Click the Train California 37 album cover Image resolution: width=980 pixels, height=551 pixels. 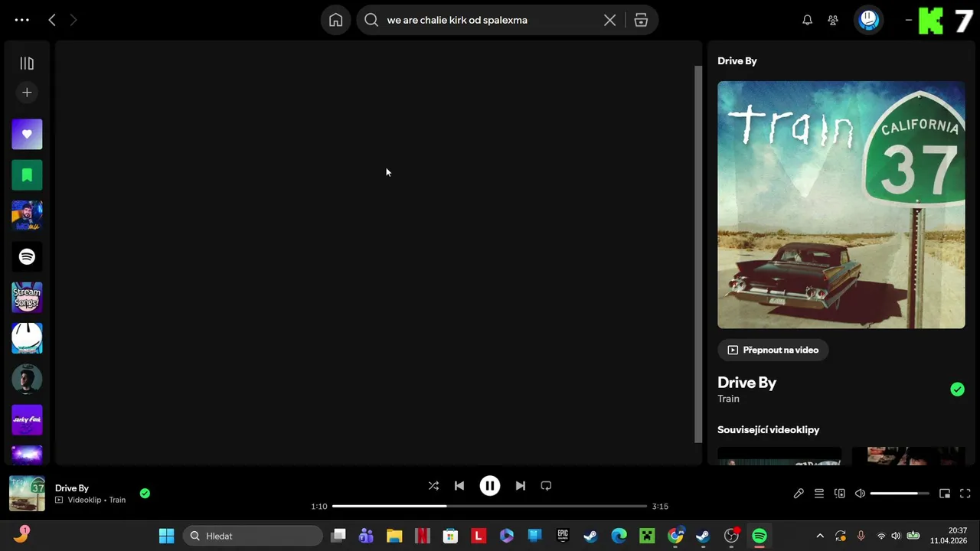(841, 205)
